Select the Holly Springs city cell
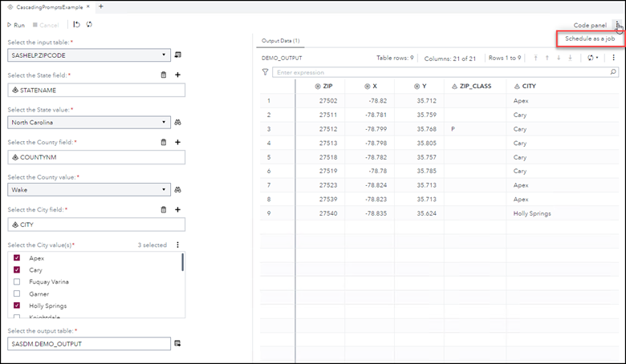This screenshot has height=364, width=626. (x=563, y=213)
